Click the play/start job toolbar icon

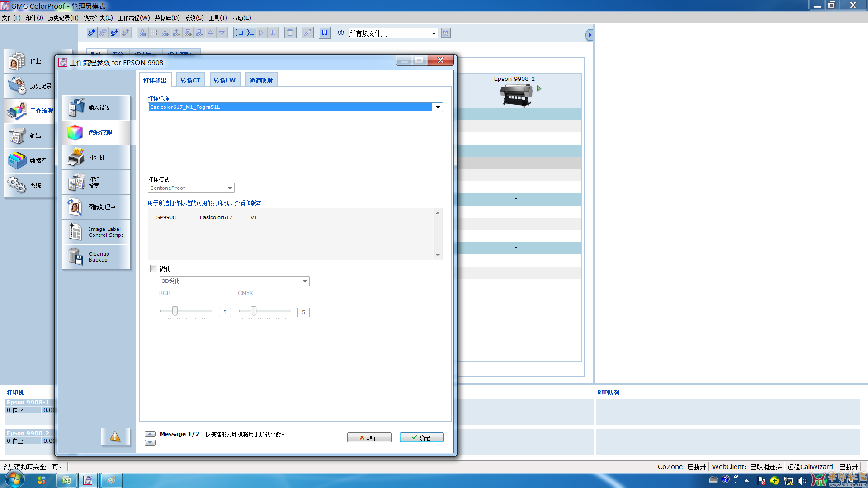261,33
